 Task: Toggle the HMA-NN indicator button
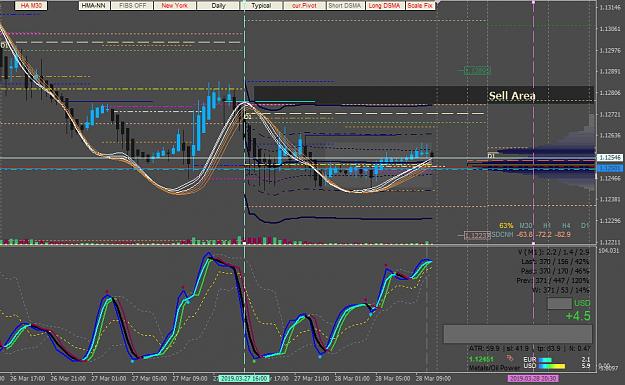pos(93,6)
